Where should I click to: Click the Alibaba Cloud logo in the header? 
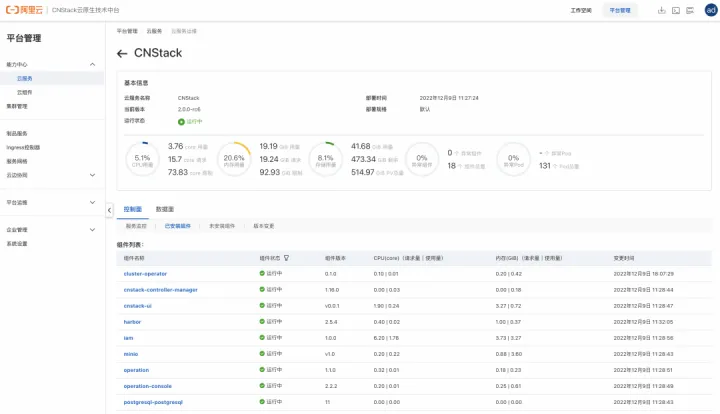coord(24,10)
